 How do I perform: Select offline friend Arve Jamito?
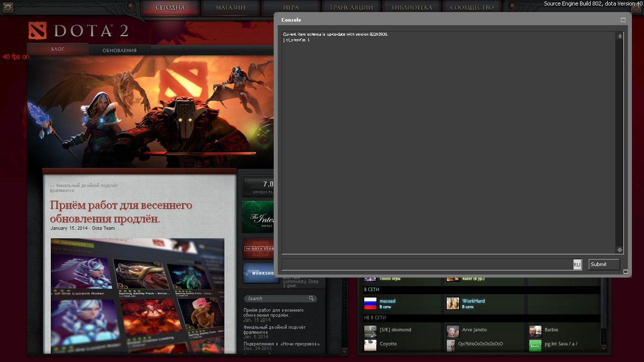pos(474,330)
